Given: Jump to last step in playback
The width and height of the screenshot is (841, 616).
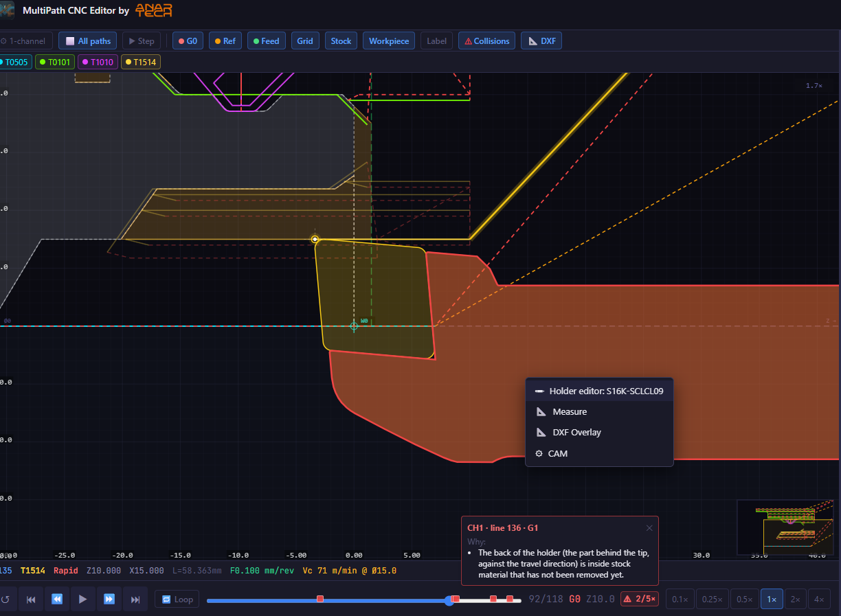Looking at the screenshot, I should coord(135,600).
